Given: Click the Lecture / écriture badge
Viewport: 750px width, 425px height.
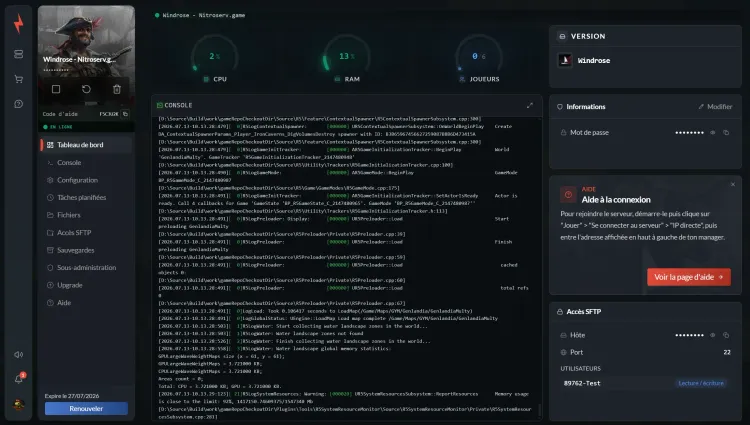Looking at the screenshot, I should pyautogui.click(x=701, y=383).
